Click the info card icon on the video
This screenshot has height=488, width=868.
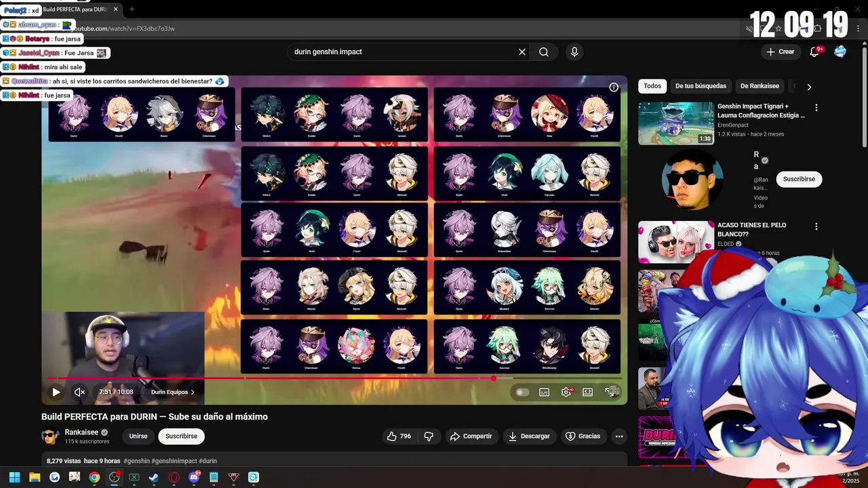pyautogui.click(x=614, y=87)
